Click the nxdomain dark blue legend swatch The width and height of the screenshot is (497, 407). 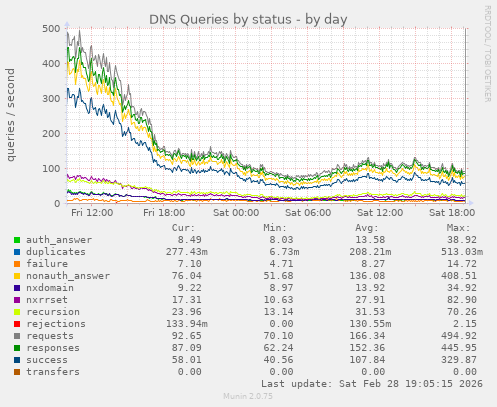(17, 288)
